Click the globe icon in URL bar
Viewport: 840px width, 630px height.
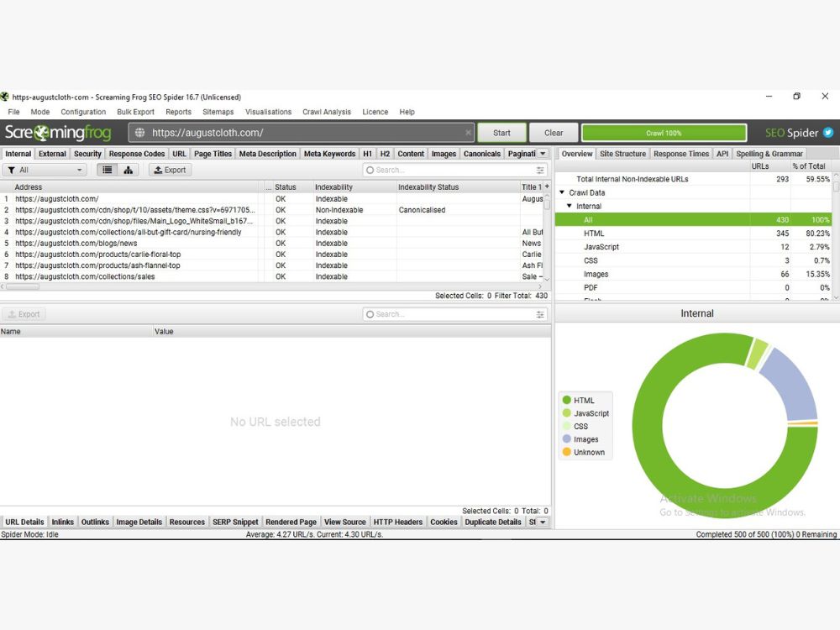coord(139,133)
